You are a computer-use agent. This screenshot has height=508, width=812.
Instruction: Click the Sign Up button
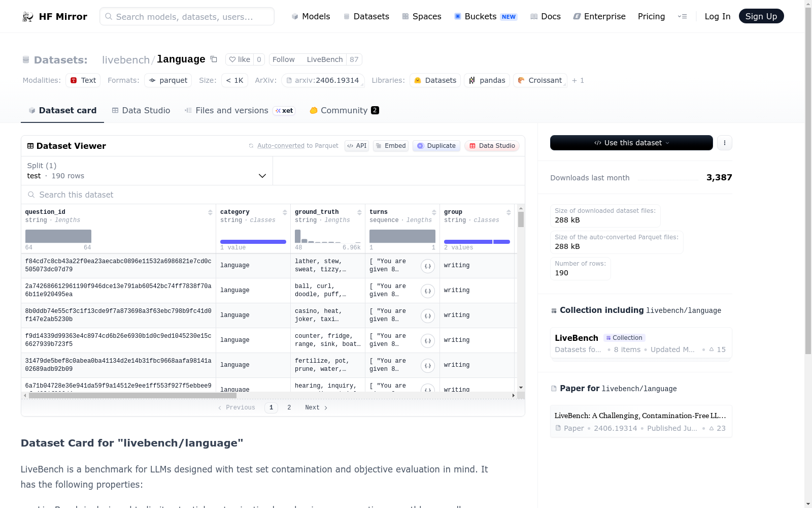(x=761, y=16)
